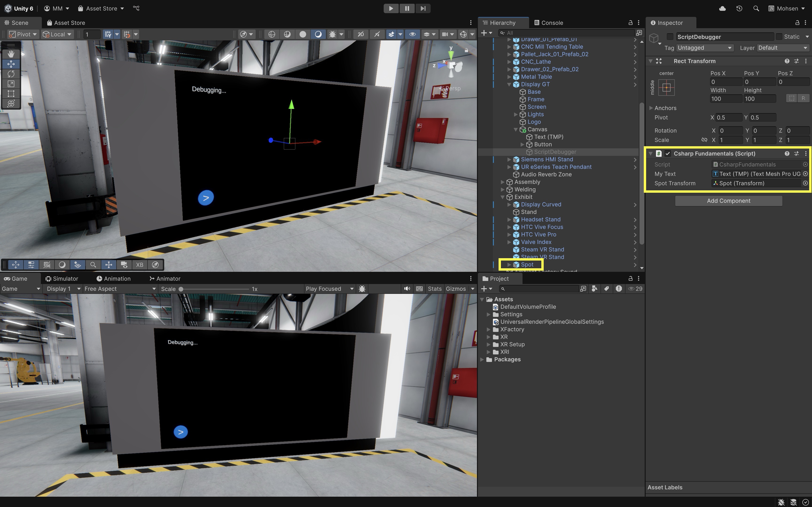Screen dimensions: 812x507
Task: Click the Play button
Action: [x=391, y=8]
